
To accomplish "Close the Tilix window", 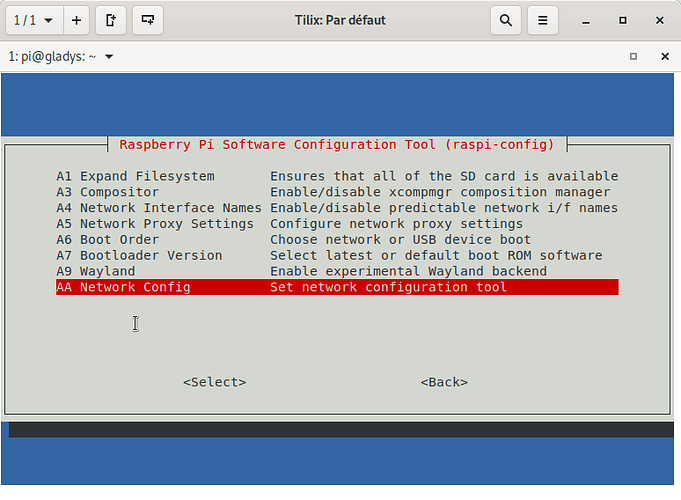I will tap(659, 20).
